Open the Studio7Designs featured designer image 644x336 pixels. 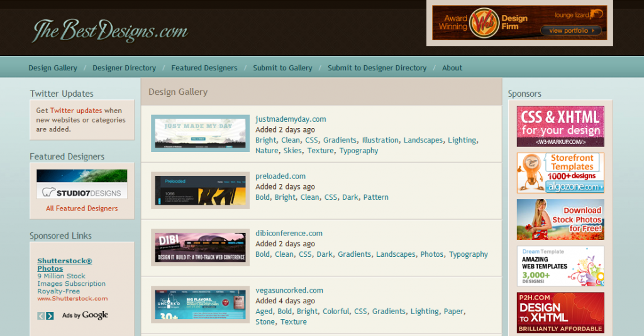82,184
